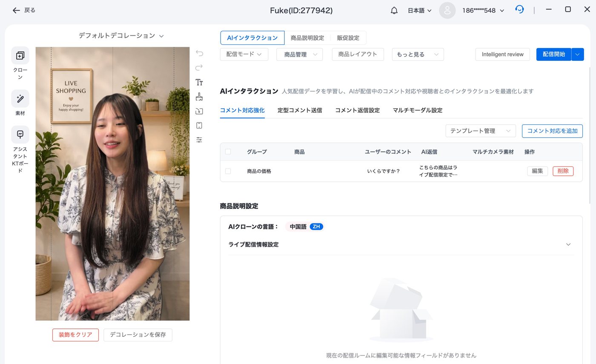This screenshot has width=596, height=364.
Task: Click the user avatar icon
Action: [x=447, y=11]
